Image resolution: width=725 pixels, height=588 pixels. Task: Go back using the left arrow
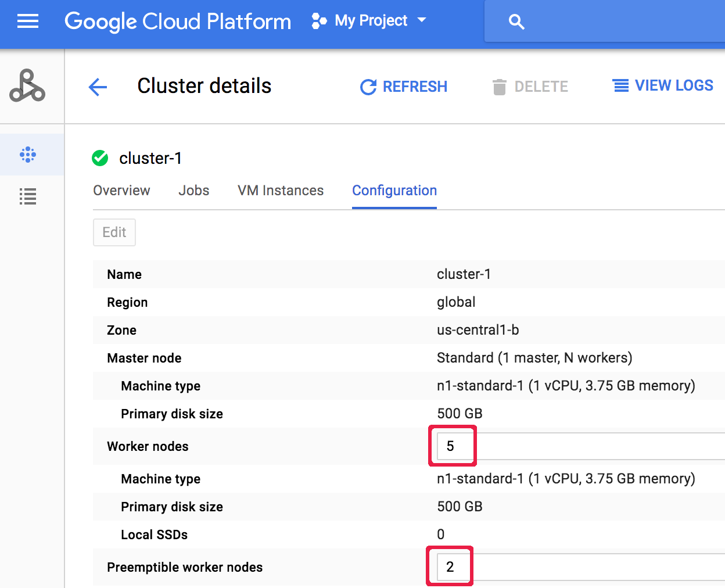coord(98,87)
